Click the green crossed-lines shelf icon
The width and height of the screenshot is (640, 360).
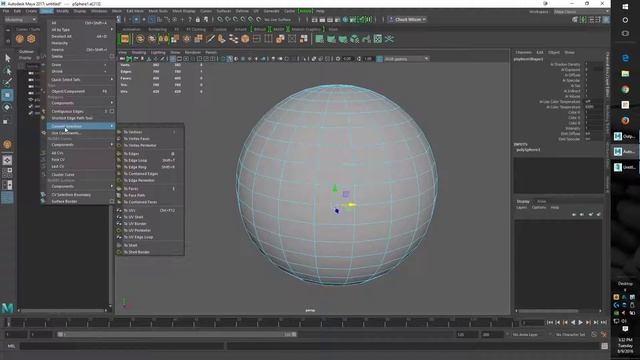[389, 39]
